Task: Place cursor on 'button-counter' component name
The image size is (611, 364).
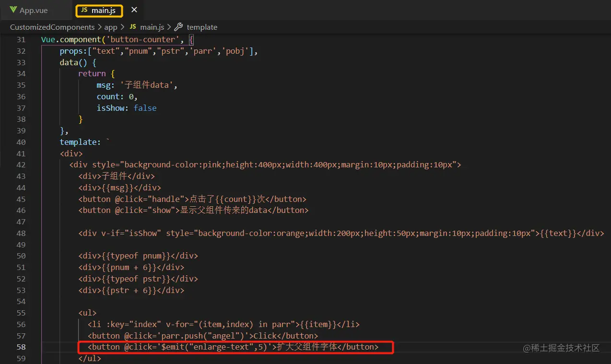Action: [143, 39]
